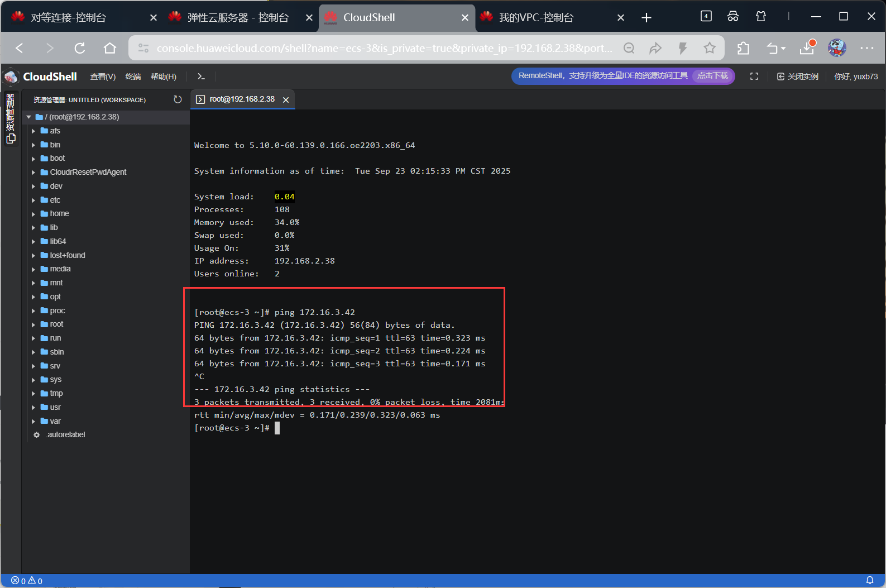The height and width of the screenshot is (588, 886).
Task: Click the zoom-out magnifier in address bar
Action: point(629,48)
